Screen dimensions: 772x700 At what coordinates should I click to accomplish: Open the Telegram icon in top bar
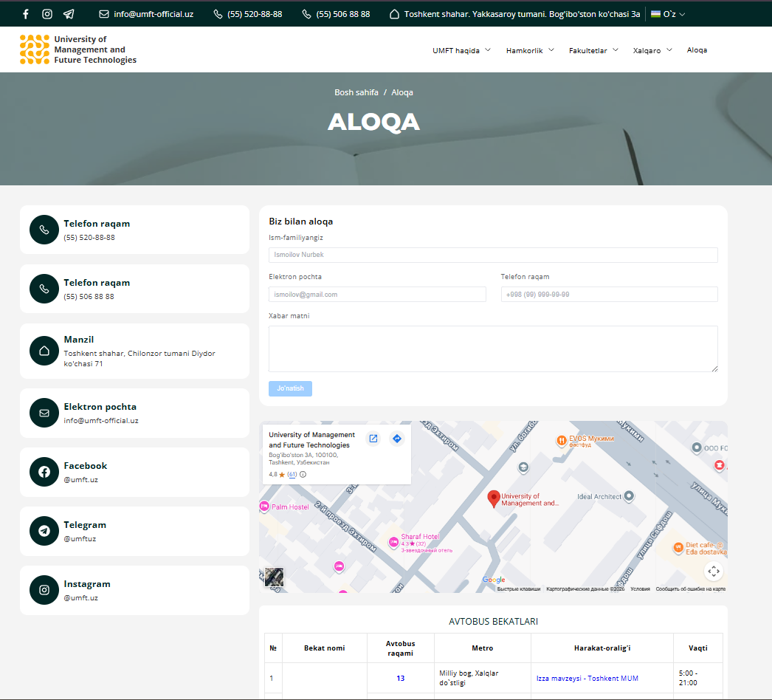[69, 14]
